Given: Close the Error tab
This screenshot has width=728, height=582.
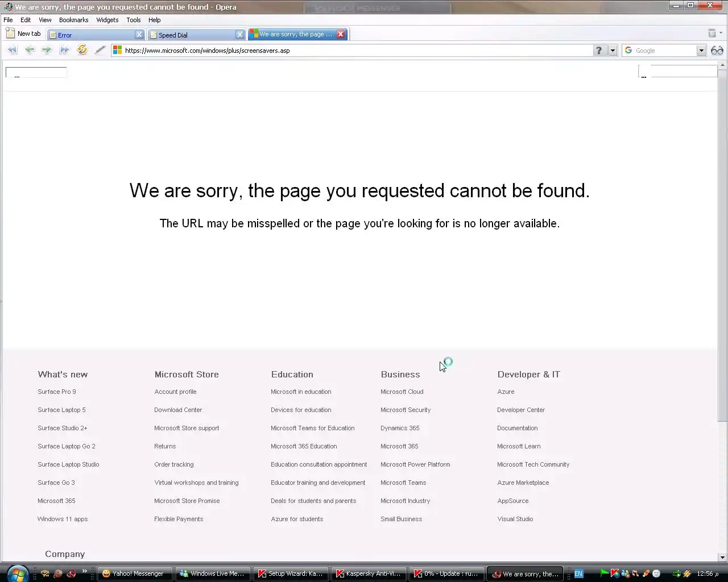Looking at the screenshot, I should tap(139, 35).
